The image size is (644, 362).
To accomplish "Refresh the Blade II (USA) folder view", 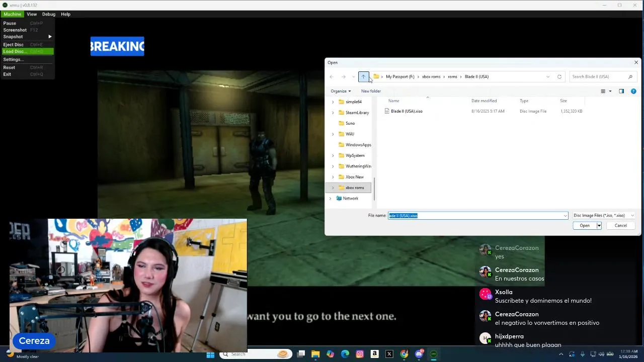I will (x=559, y=76).
